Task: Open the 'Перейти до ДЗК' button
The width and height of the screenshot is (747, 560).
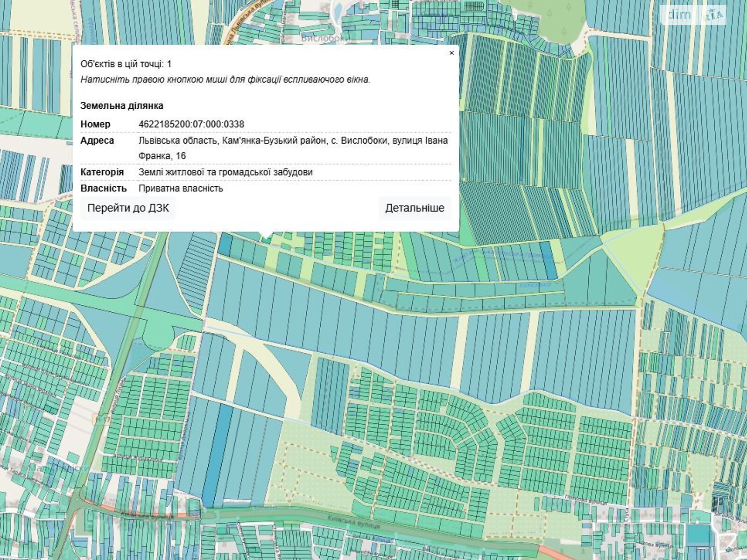Action: 128,208
